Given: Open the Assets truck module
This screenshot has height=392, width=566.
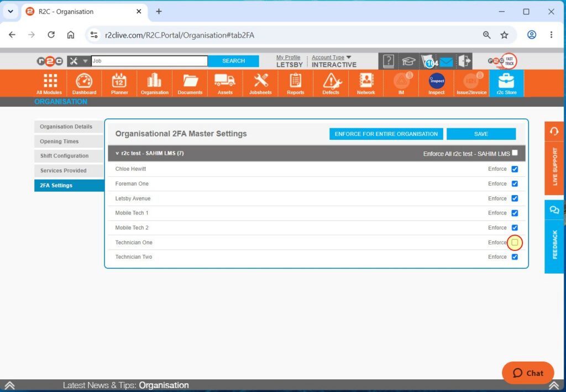Looking at the screenshot, I should tap(225, 83).
